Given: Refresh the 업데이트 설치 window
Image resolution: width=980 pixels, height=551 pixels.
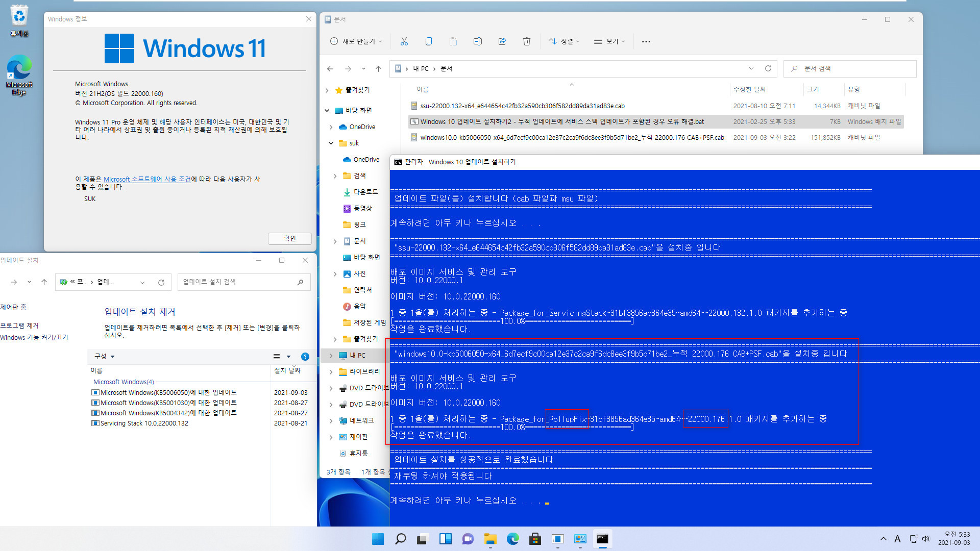Looking at the screenshot, I should coord(161,282).
